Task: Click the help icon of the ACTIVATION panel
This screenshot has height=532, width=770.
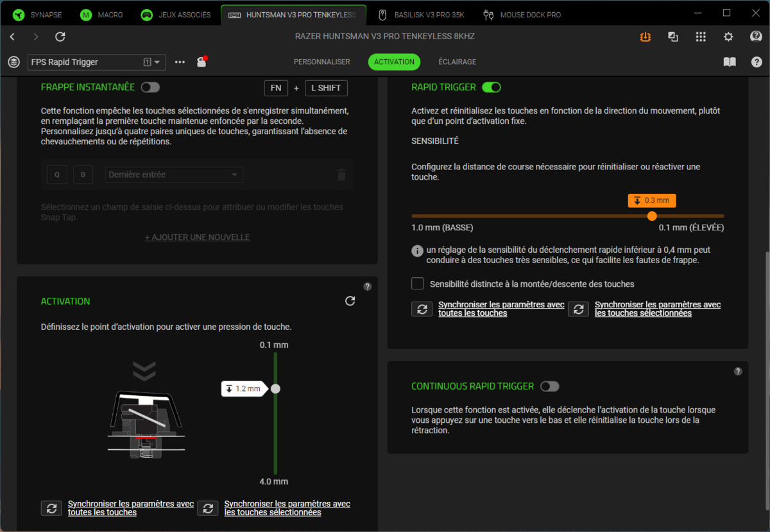Action: click(x=367, y=287)
